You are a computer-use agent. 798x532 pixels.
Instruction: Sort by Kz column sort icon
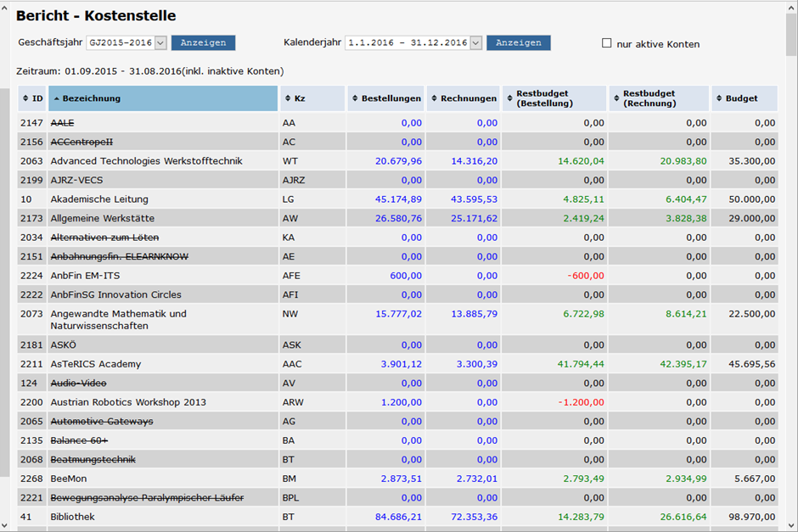pos(288,98)
